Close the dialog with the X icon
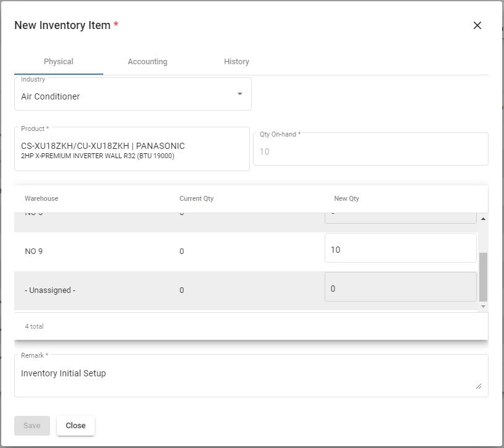 coord(477,25)
